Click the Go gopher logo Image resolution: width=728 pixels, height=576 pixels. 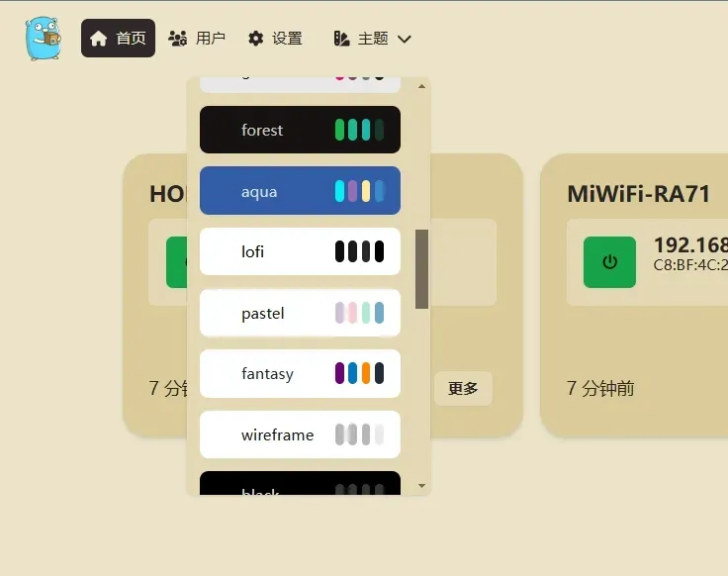coord(44,39)
